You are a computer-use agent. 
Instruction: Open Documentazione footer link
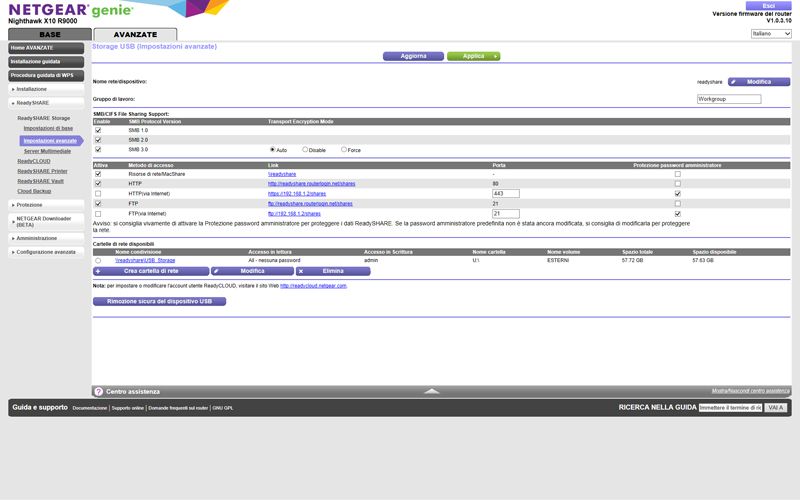pos(90,408)
